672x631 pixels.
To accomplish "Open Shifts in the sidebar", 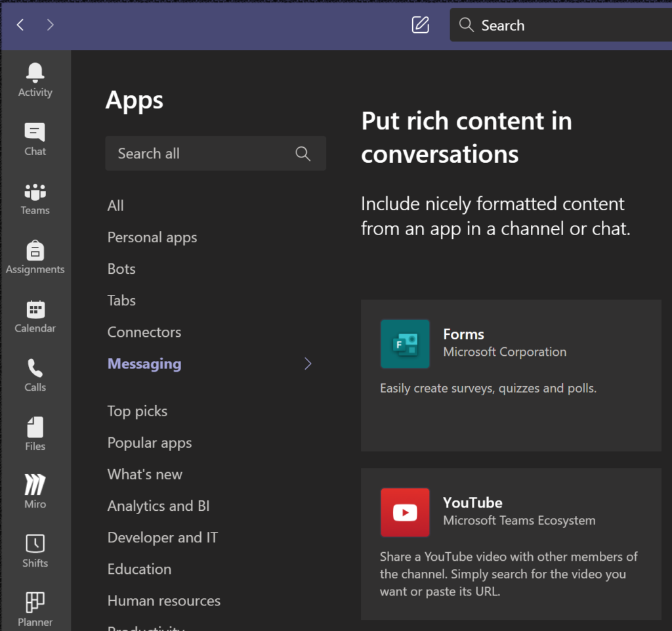I will click(35, 552).
